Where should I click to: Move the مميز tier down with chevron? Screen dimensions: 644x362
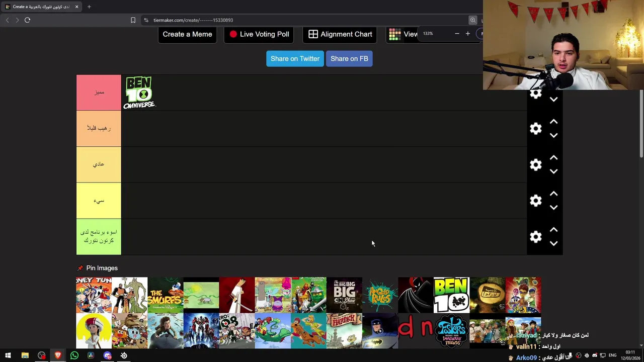pyautogui.click(x=553, y=100)
